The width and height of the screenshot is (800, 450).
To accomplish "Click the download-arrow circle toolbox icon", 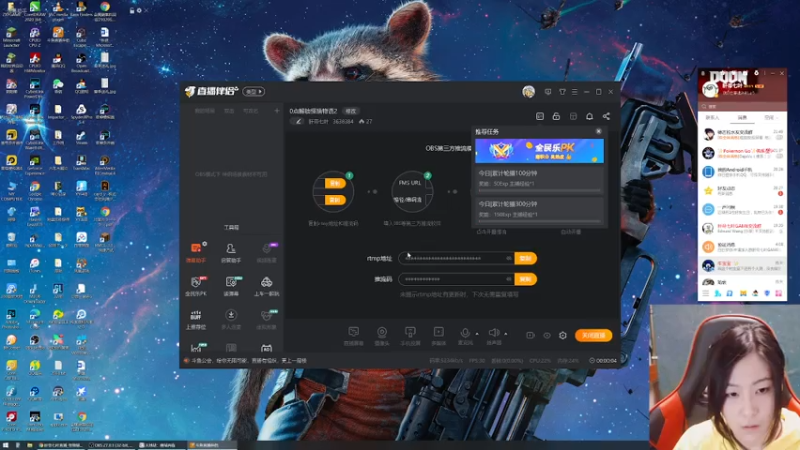I will pos(231,315).
